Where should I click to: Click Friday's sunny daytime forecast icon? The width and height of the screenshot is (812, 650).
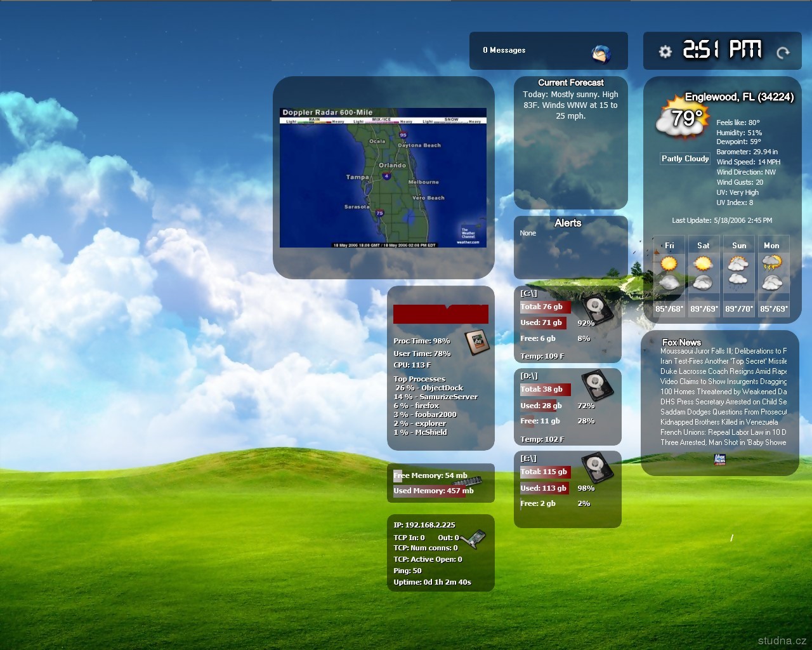tap(669, 263)
